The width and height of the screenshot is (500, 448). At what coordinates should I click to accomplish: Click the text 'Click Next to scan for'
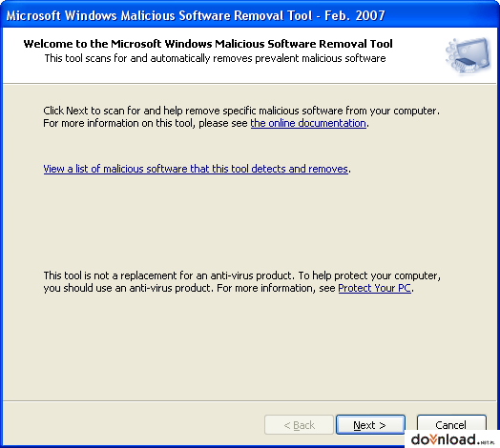click(92, 111)
